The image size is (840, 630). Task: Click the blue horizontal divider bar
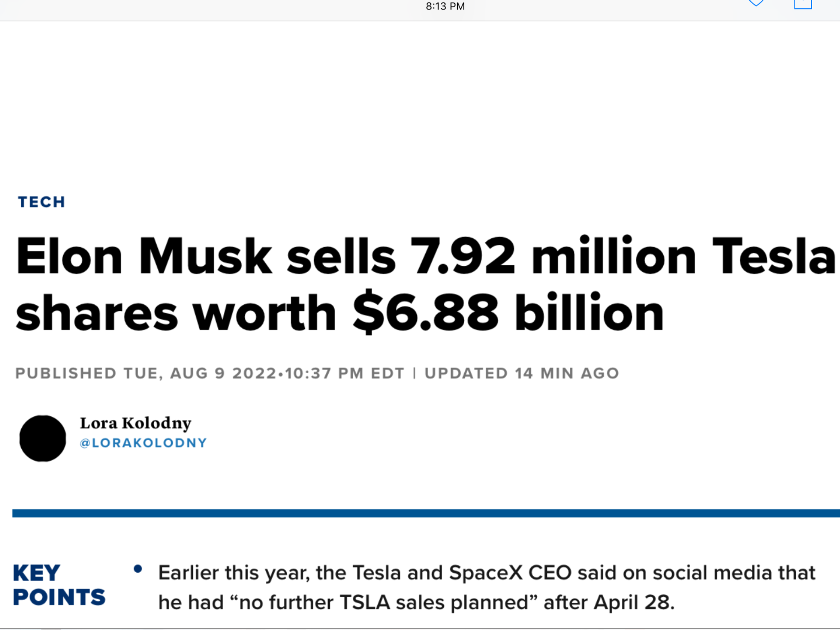[x=426, y=513]
